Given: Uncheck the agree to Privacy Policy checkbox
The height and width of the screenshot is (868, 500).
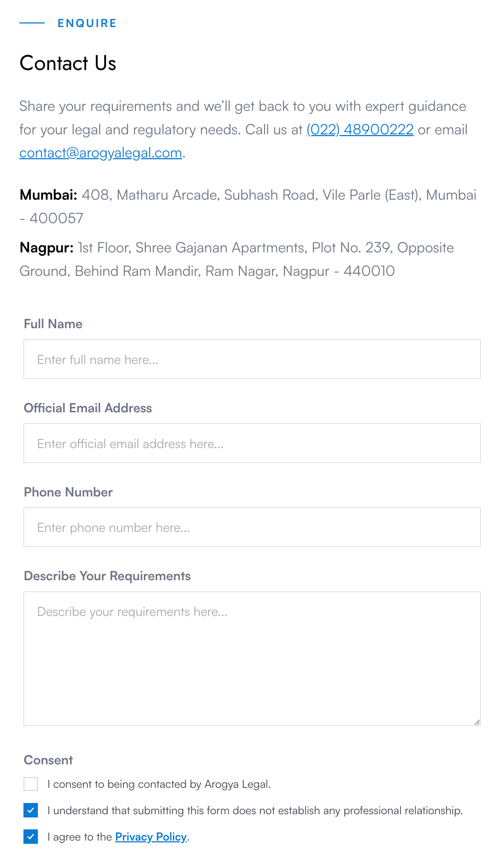Looking at the screenshot, I should (31, 837).
